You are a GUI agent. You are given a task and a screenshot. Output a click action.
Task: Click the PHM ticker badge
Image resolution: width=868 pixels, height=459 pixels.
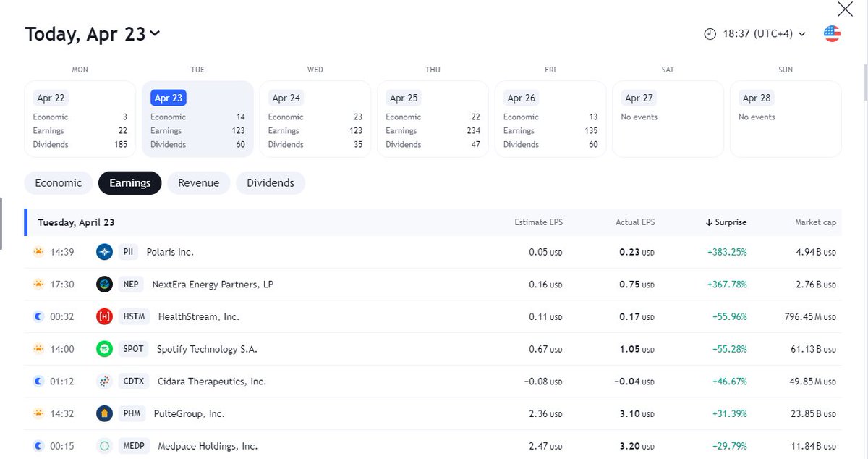coord(132,414)
